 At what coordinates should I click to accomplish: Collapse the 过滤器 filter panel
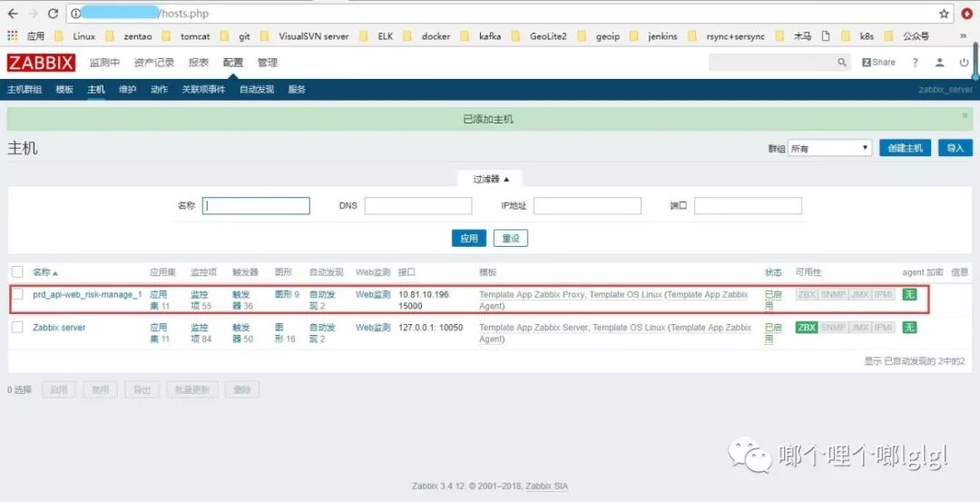491,179
